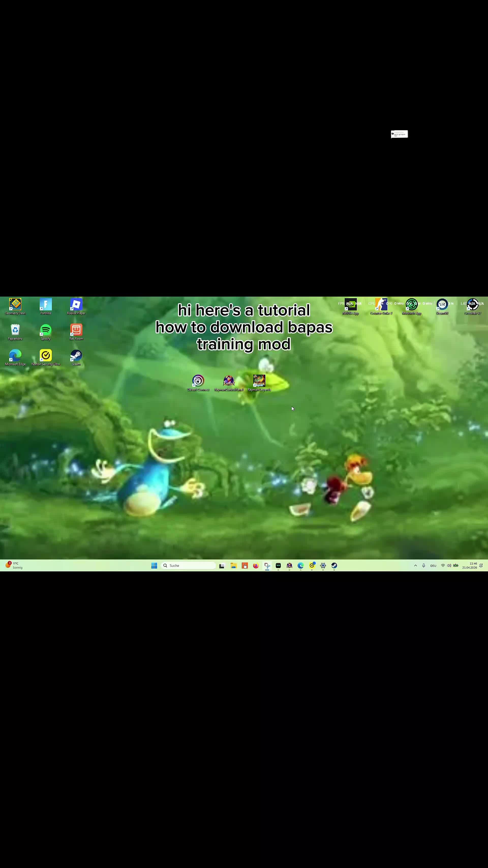
Task: Open Task View from the taskbar
Action: click(x=222, y=566)
